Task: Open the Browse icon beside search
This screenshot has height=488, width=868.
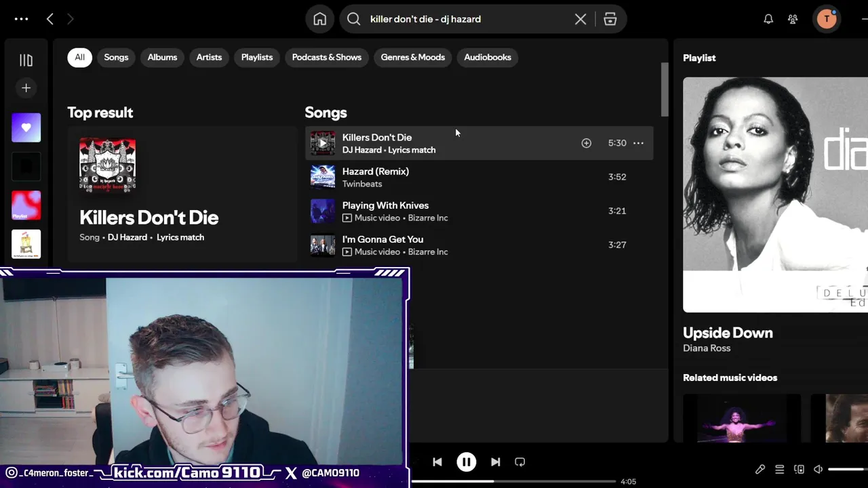Action: (x=610, y=19)
